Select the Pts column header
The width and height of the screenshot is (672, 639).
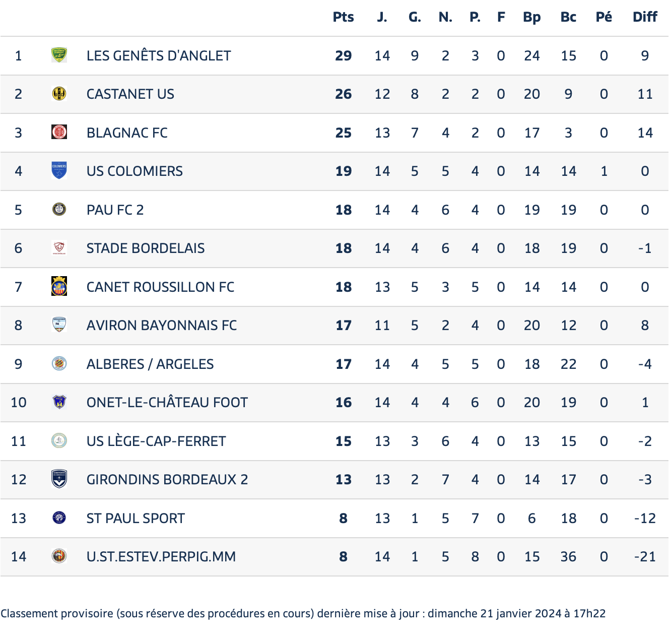coord(343,17)
